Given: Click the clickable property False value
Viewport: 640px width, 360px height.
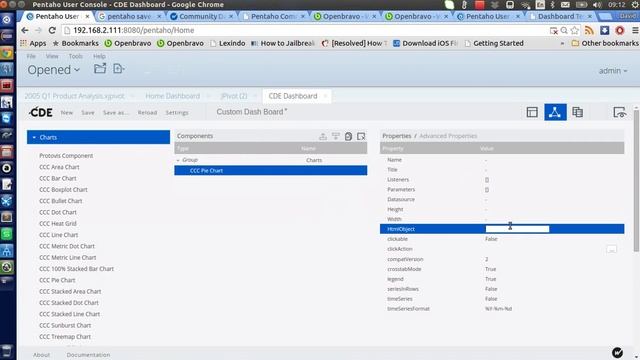Looking at the screenshot, I should pyautogui.click(x=491, y=239).
